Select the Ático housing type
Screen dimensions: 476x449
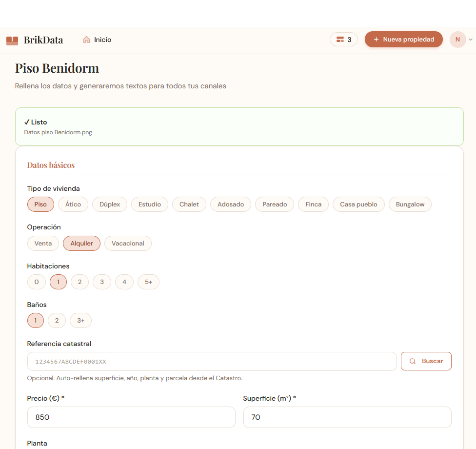pos(73,204)
